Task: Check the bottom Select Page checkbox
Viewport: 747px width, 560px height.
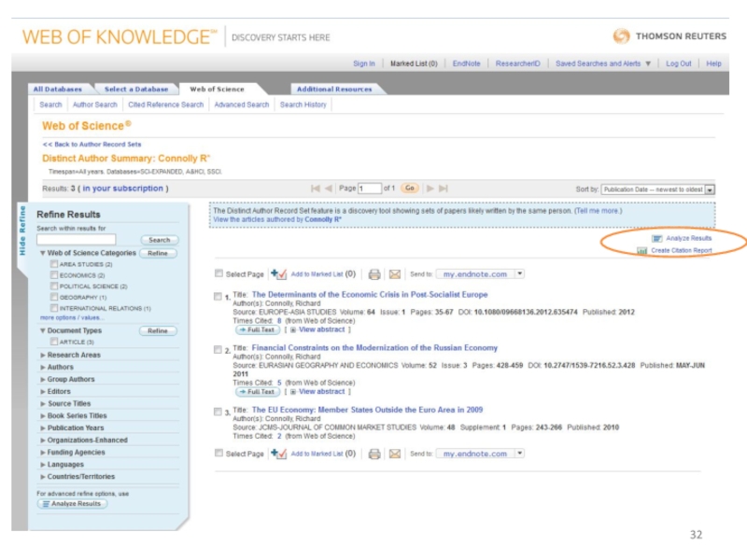Action: click(x=218, y=453)
